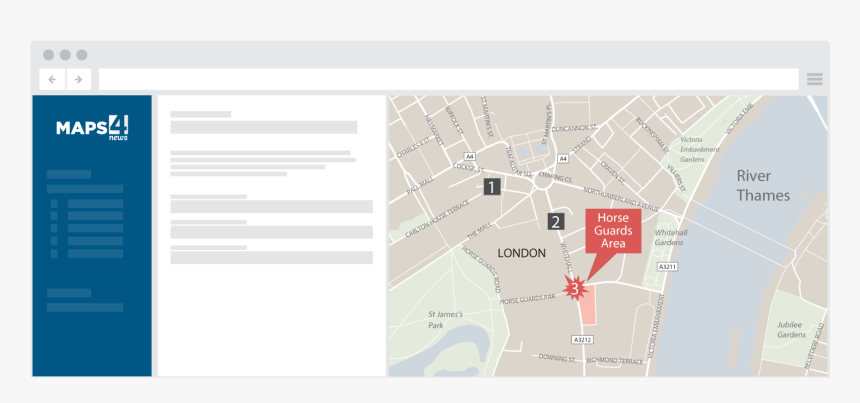Click the LONDON label on the map
860x403 pixels.
tap(521, 253)
